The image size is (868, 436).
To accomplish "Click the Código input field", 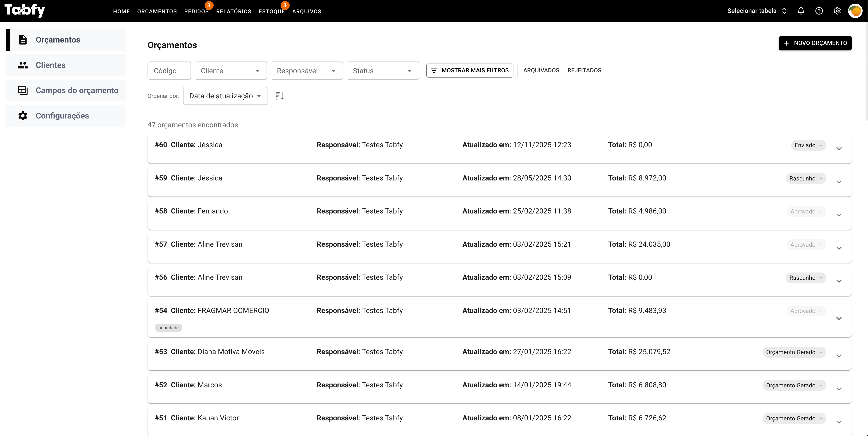I will (x=169, y=70).
